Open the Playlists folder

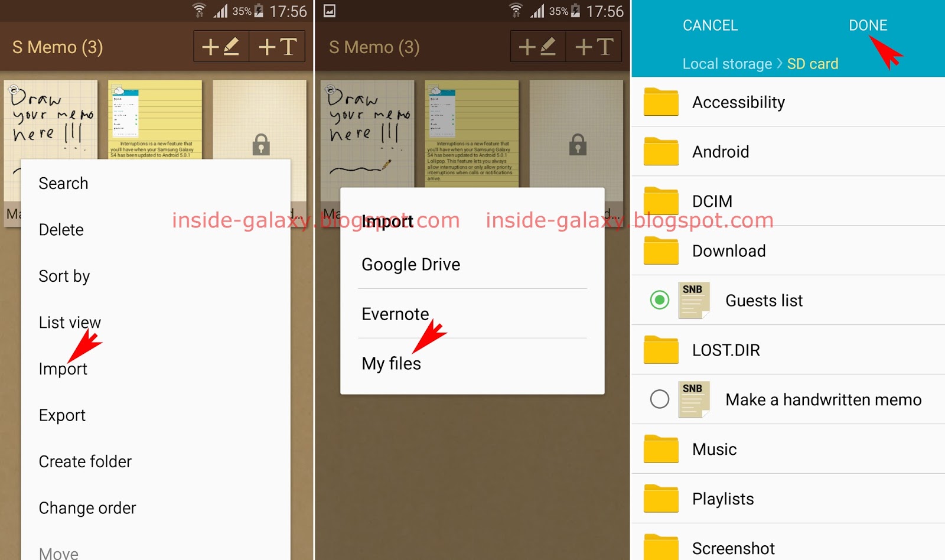click(788, 499)
